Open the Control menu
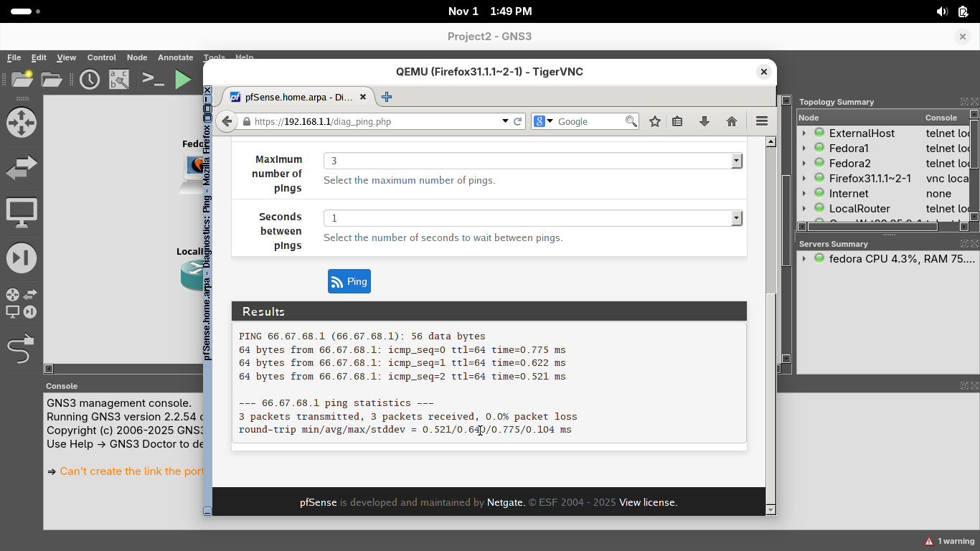 [x=101, y=57]
